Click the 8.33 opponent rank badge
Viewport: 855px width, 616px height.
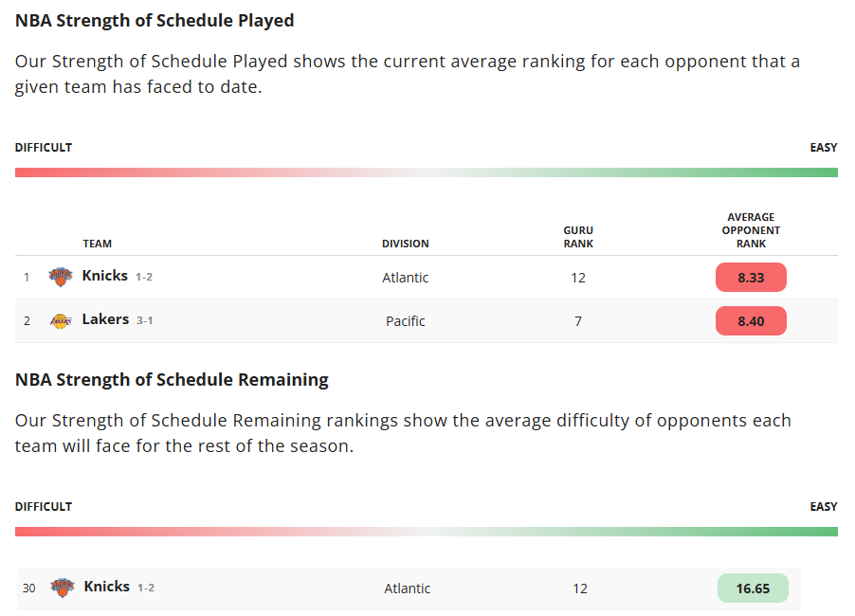tap(751, 278)
